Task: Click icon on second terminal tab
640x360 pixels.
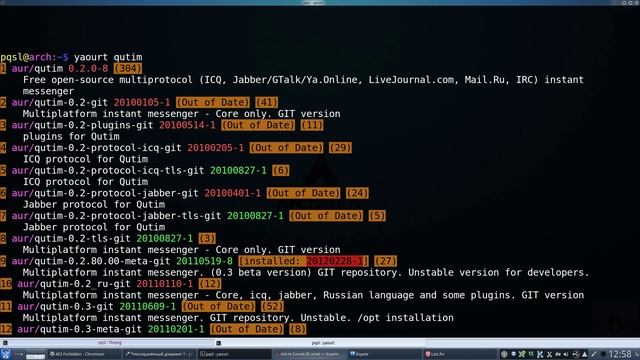Action: point(218,343)
